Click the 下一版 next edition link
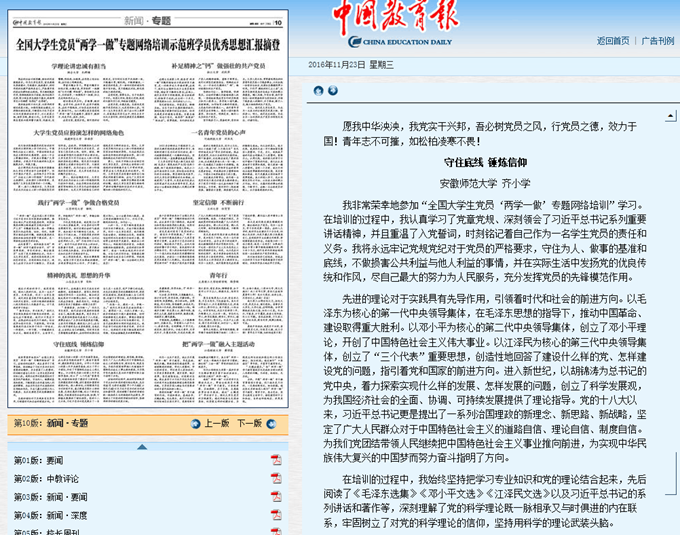Image resolution: width=680 pixels, height=535 pixels. pos(249,423)
